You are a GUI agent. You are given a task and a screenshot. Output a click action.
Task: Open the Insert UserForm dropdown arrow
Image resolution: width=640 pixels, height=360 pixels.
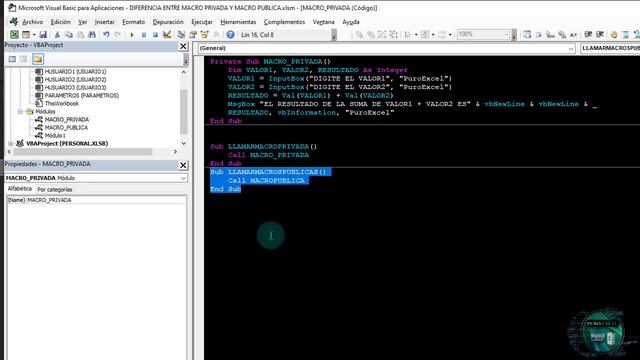33,35
